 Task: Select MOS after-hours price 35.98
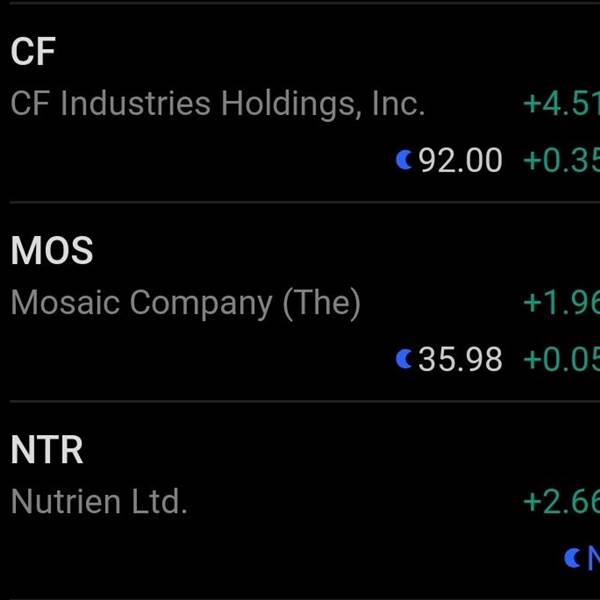tap(460, 359)
